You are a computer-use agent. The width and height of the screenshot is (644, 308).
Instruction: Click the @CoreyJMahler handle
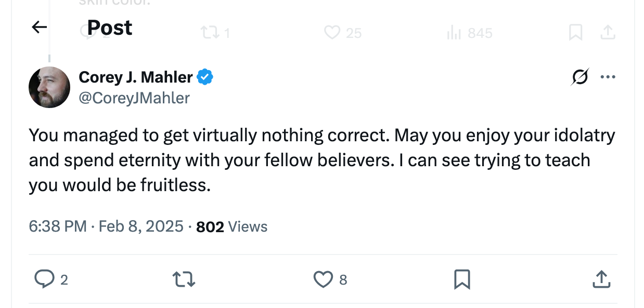pos(134,98)
